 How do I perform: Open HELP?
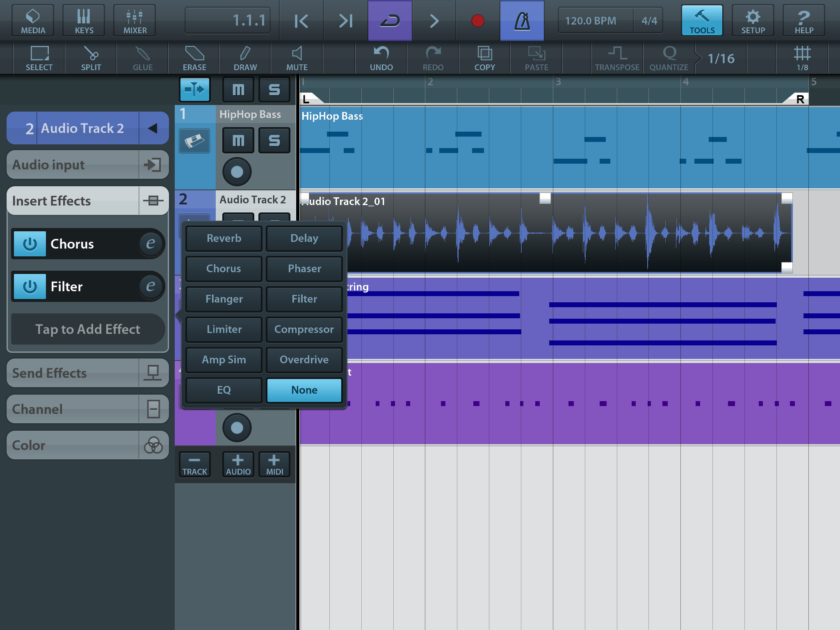tap(804, 21)
